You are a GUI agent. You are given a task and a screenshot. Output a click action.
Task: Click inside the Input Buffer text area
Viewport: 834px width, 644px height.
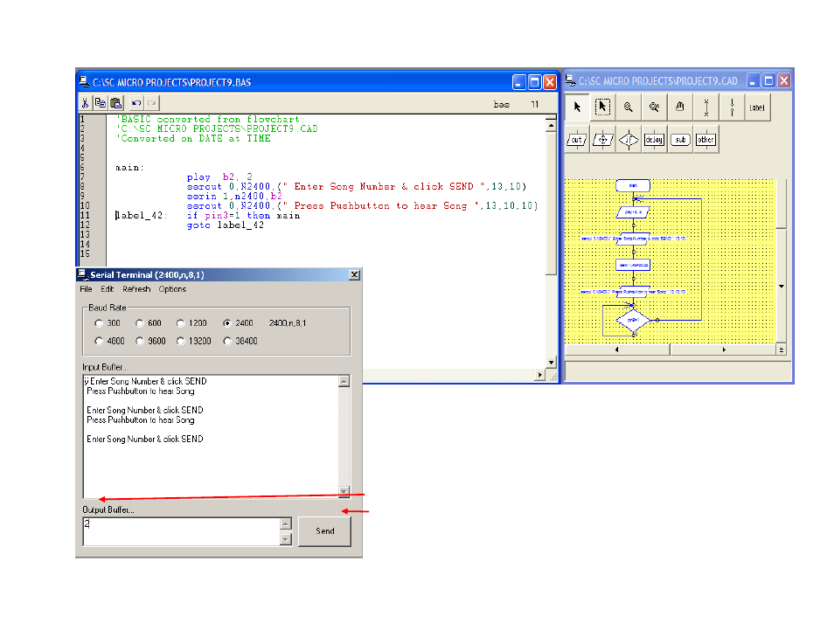tap(211, 436)
